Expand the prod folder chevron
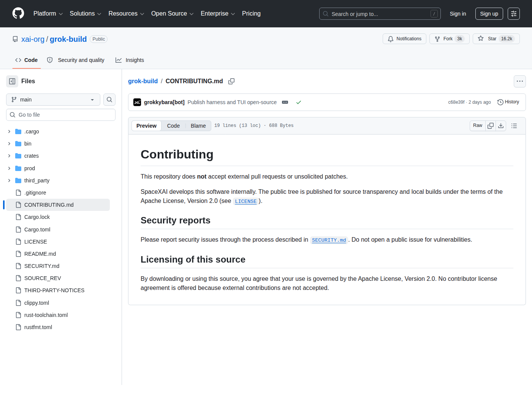 (x=9, y=168)
